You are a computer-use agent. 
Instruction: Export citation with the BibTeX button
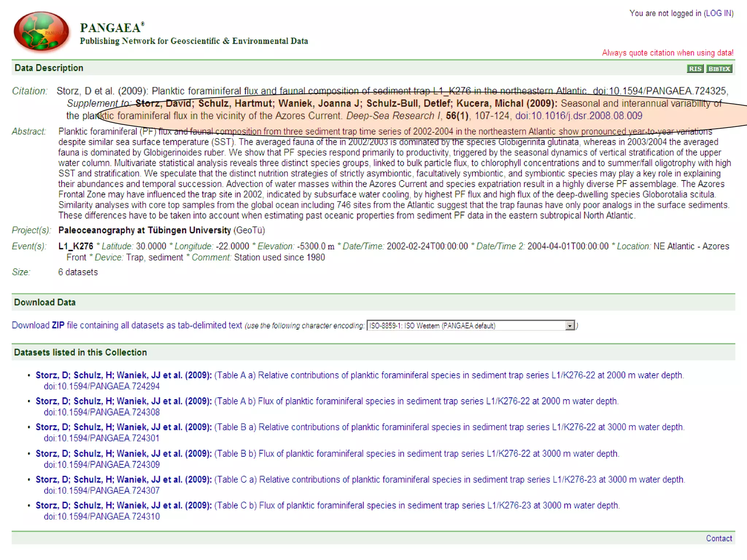[x=719, y=69]
